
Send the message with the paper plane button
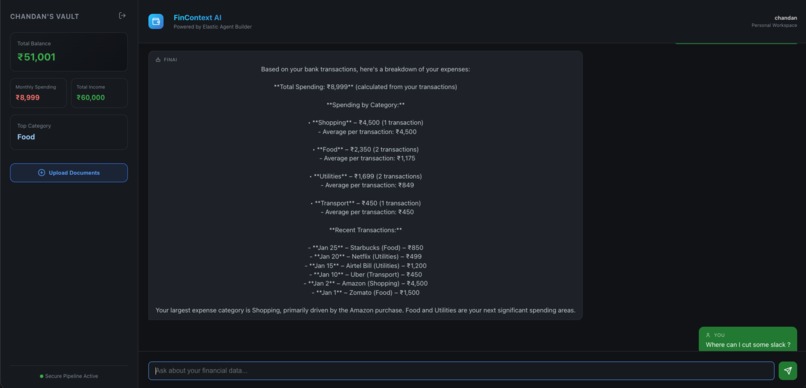click(787, 371)
